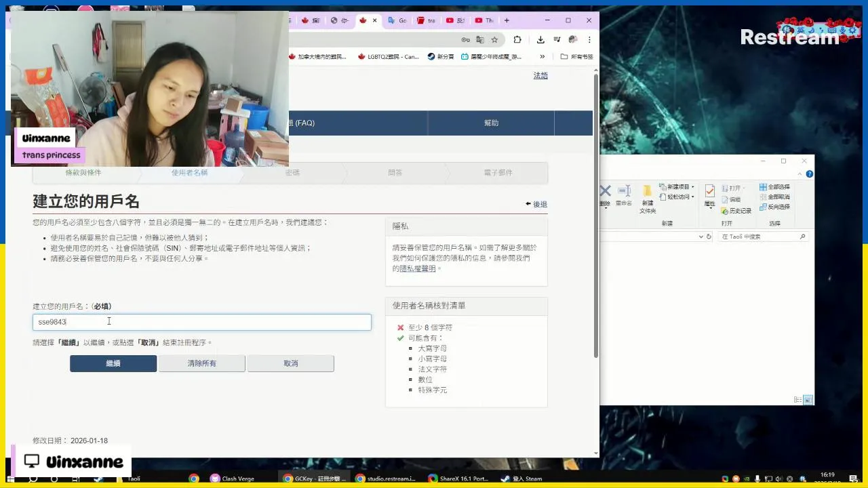Click 打开 open item in Explorer ribbon
Viewport: 868px width, 488px height.
(732, 188)
